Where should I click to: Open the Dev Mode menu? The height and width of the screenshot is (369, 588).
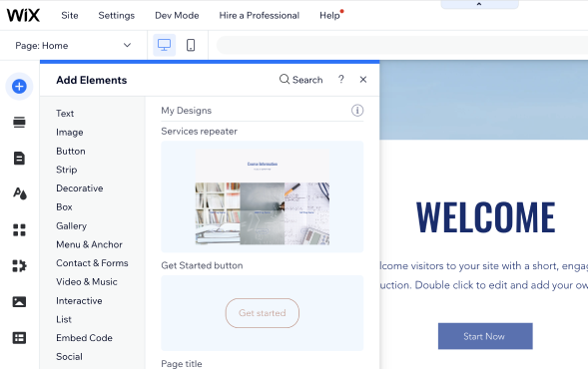click(177, 15)
